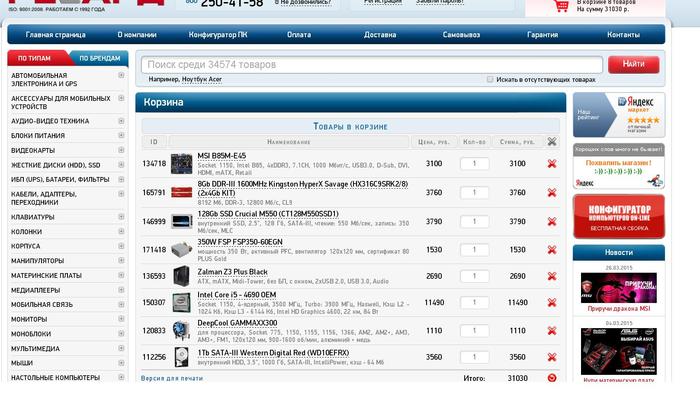Open the Оплата menu item
Viewport: 700px width, 403px height.
click(299, 35)
